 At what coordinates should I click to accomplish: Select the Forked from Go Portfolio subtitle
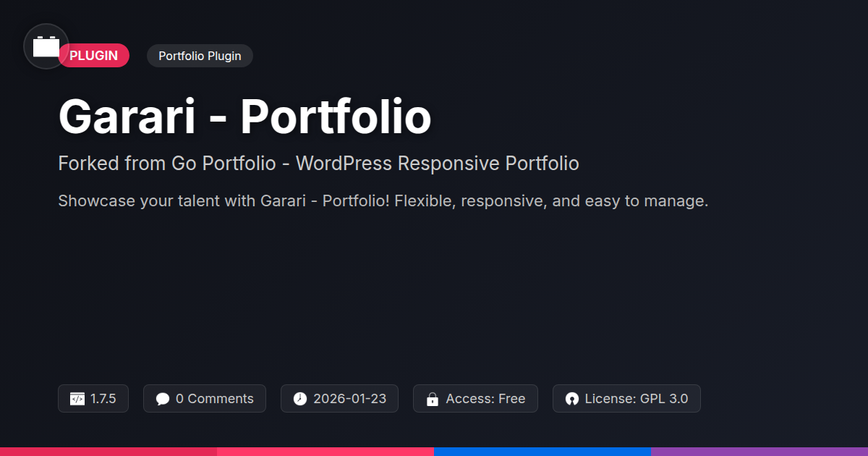point(318,164)
